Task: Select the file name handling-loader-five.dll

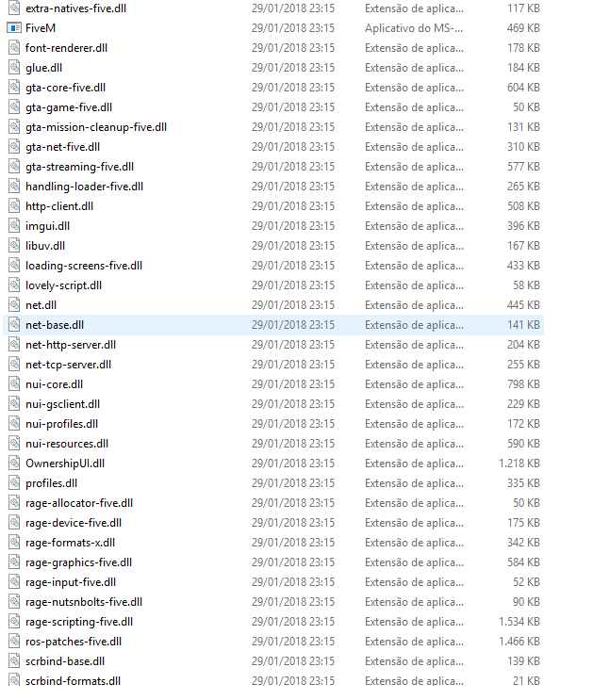Action: point(85,187)
